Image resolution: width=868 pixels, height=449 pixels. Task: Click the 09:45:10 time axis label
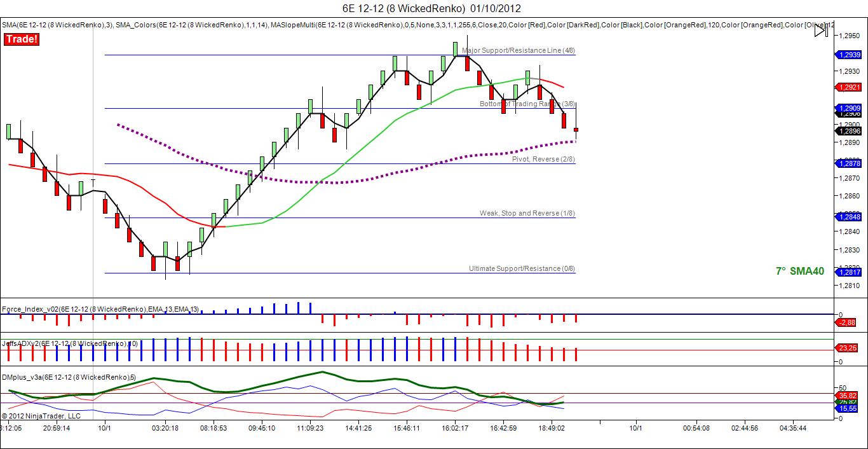click(x=261, y=428)
